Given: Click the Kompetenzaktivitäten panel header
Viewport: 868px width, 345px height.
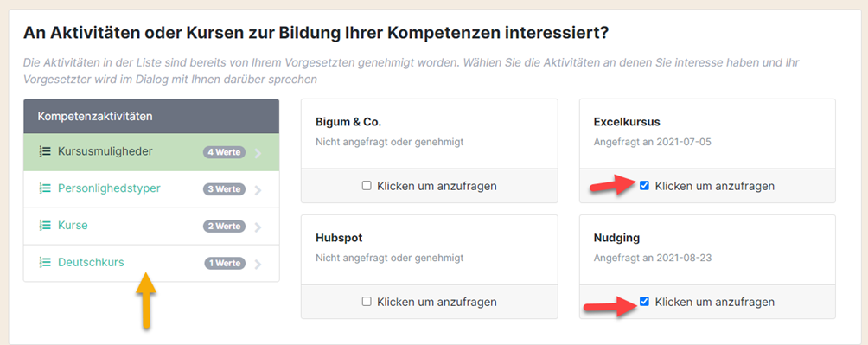Looking at the screenshot, I should (151, 116).
